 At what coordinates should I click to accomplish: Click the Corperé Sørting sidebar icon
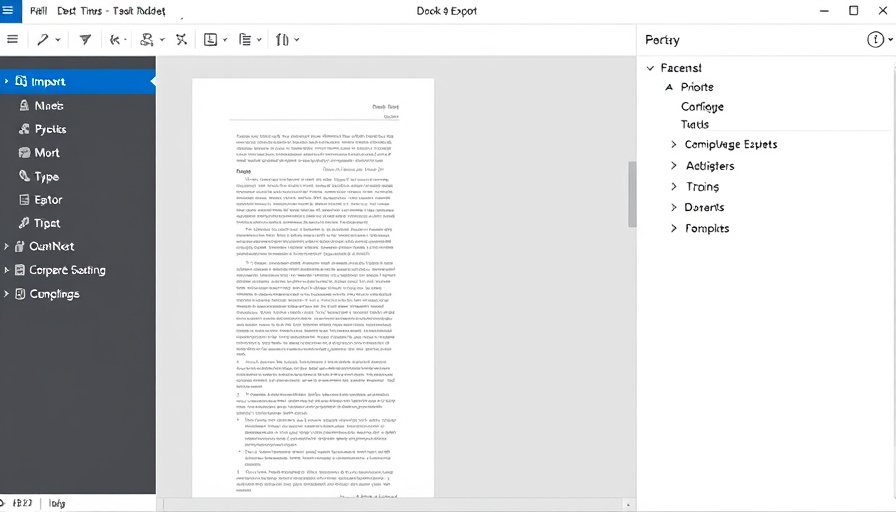[19, 270]
